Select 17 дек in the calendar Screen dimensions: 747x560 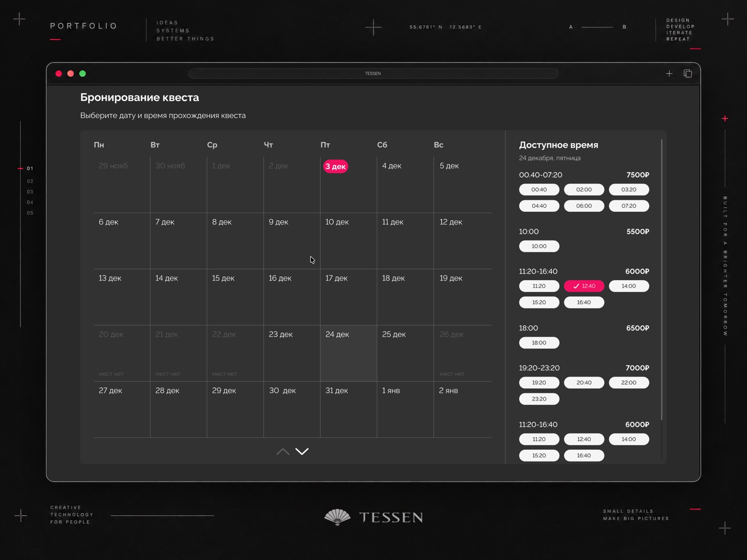point(349,297)
